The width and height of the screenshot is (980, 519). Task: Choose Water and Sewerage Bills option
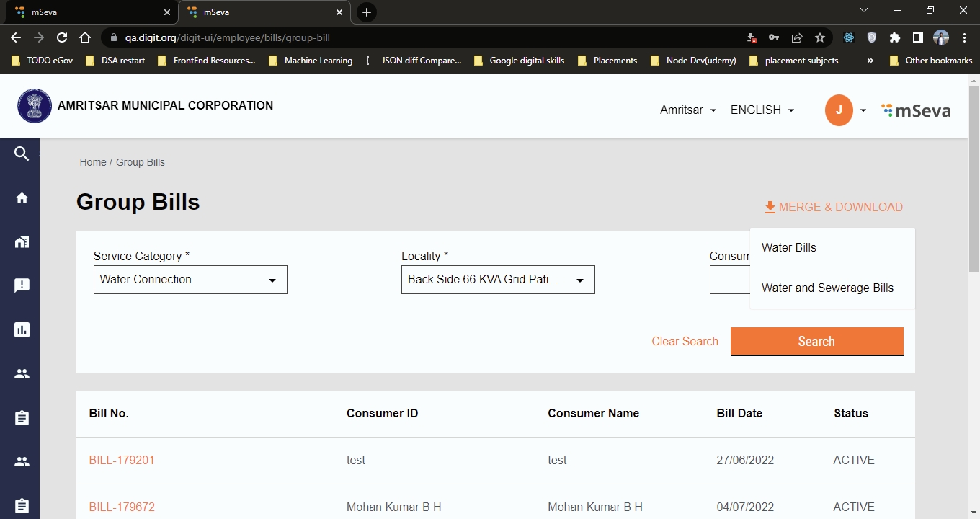[827, 288]
